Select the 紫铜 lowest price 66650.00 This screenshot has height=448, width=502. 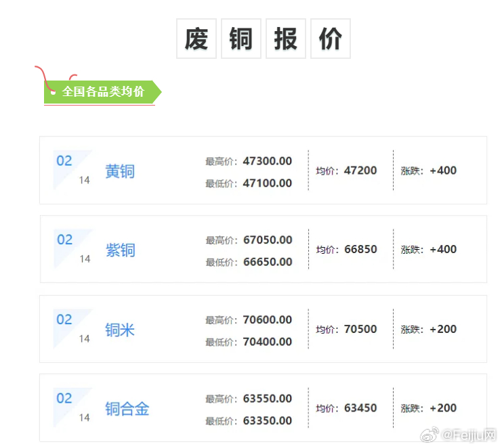268,262
